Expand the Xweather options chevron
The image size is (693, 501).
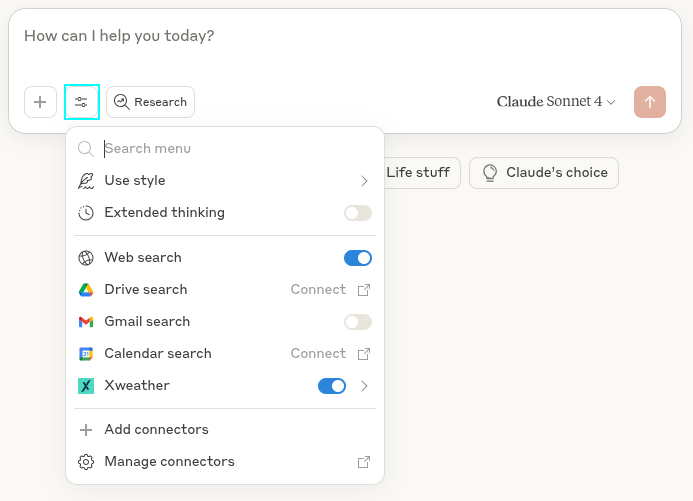[364, 386]
